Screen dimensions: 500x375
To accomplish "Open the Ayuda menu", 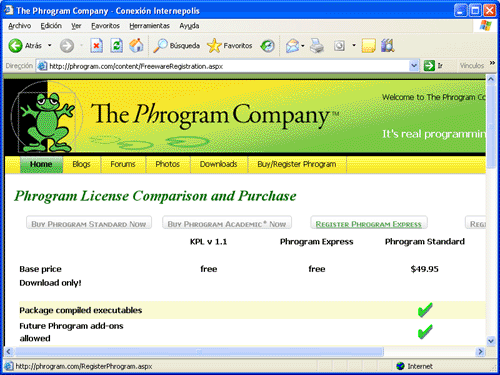I will pos(189,26).
